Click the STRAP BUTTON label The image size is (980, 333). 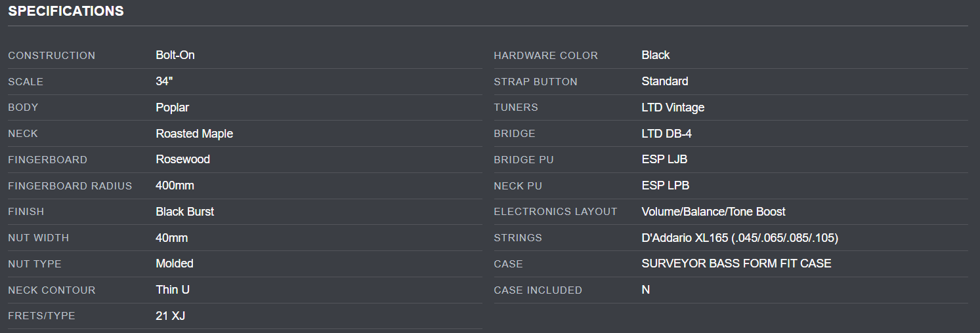536,82
